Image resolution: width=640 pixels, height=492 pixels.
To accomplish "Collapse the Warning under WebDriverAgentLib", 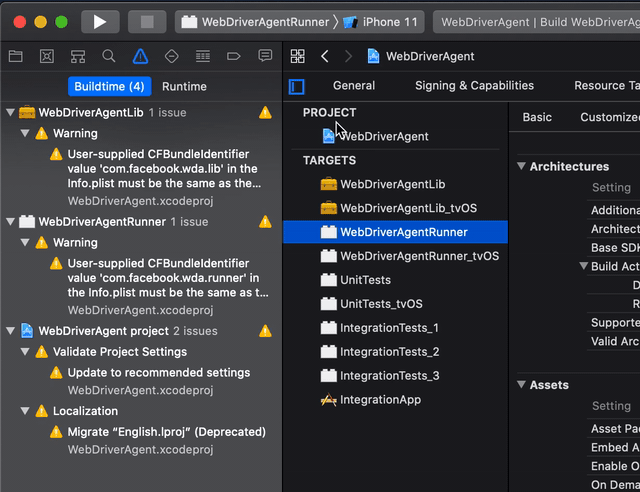I will pyautogui.click(x=25, y=133).
